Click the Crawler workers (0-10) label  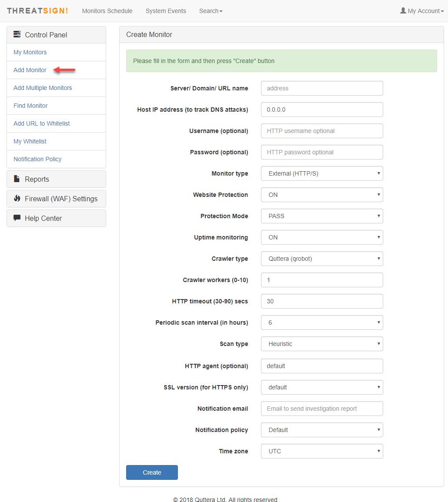point(215,280)
